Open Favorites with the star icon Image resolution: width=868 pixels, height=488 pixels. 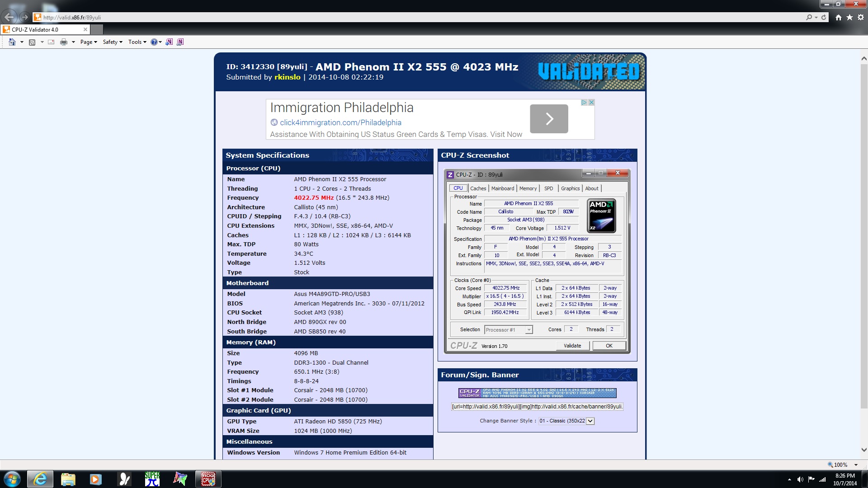[x=849, y=17]
